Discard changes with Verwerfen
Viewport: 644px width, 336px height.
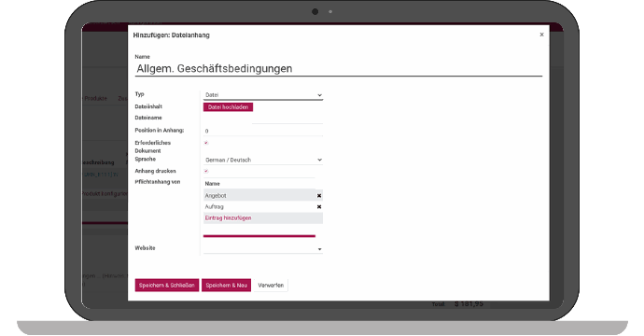click(x=271, y=286)
